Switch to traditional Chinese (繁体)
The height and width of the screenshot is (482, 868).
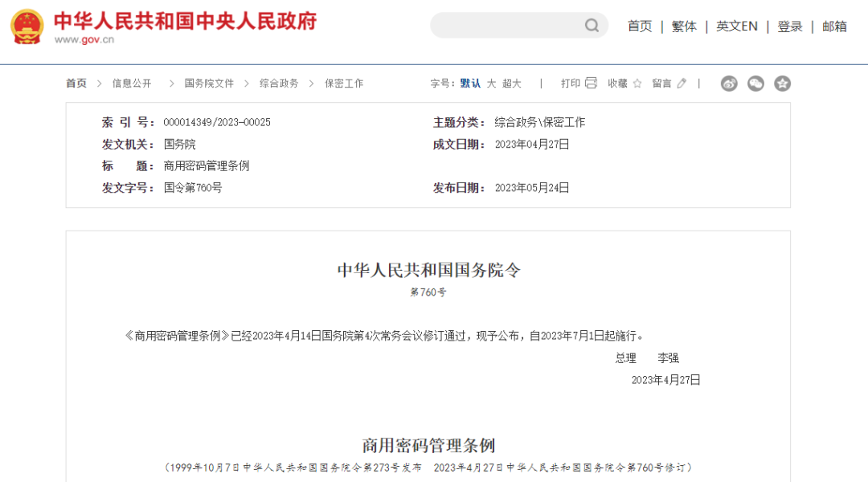click(x=684, y=27)
